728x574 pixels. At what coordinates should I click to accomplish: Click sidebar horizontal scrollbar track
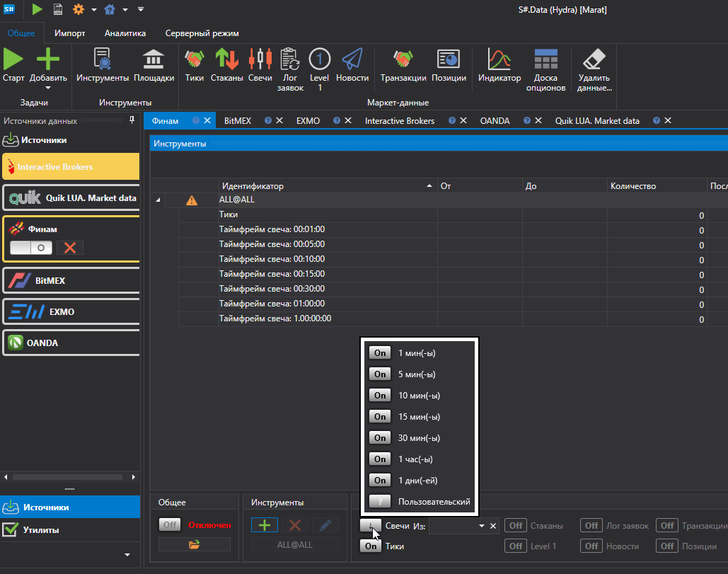pos(68,477)
